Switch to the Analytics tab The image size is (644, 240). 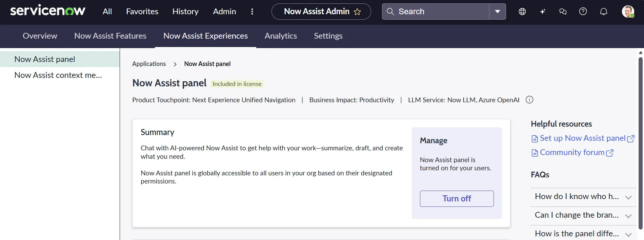click(281, 36)
